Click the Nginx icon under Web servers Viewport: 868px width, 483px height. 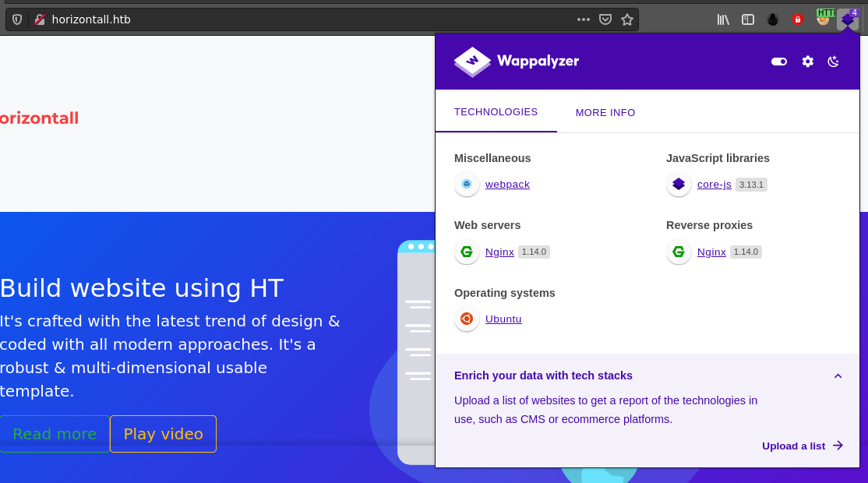(x=467, y=252)
